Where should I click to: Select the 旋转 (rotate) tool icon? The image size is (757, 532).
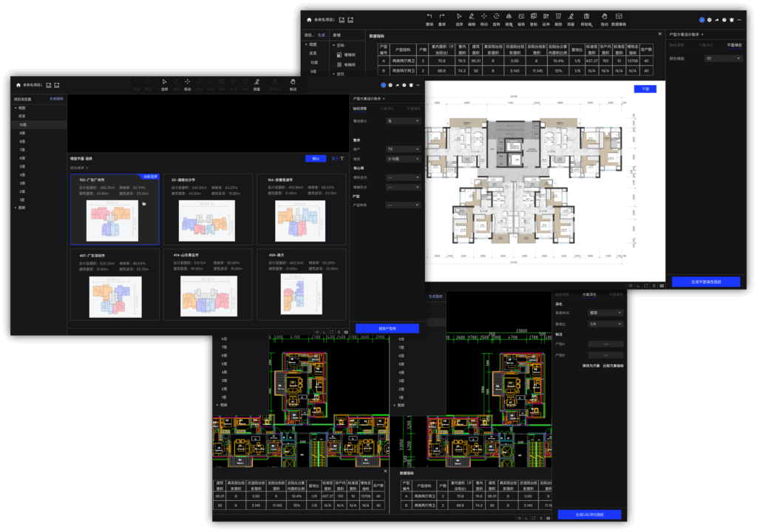(x=496, y=16)
